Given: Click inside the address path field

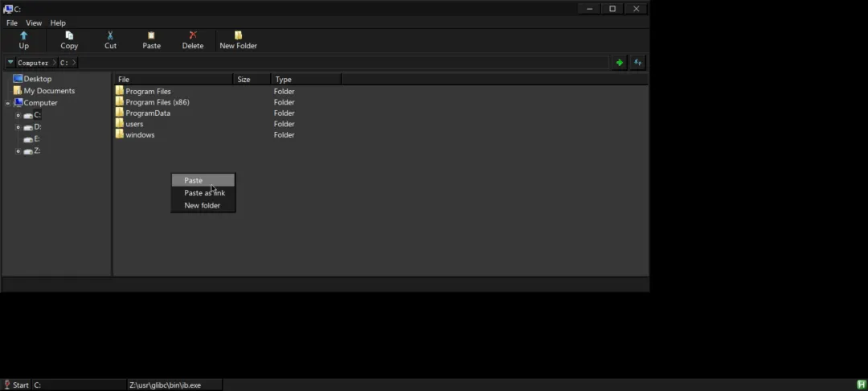Looking at the screenshot, I should [x=343, y=63].
